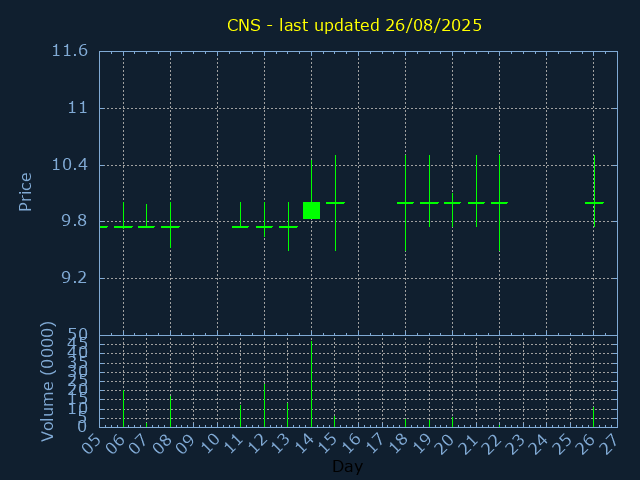Select the solid green candle body on day 14
Image resolution: width=640 pixels, height=480 pixels.
coord(311,210)
